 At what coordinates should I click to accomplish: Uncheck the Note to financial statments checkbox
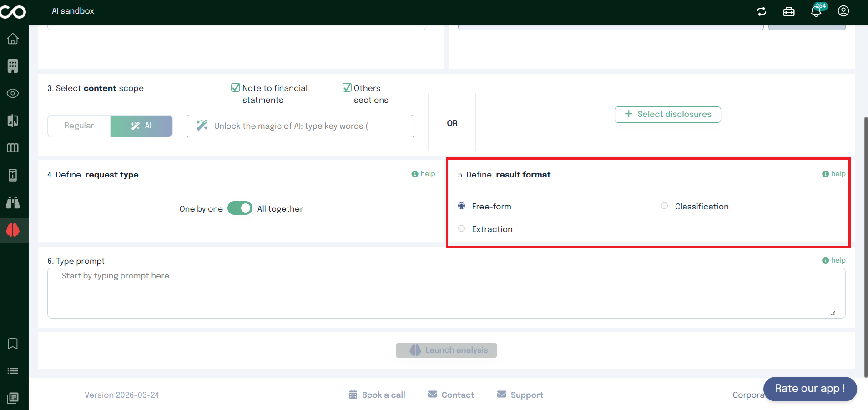click(235, 87)
